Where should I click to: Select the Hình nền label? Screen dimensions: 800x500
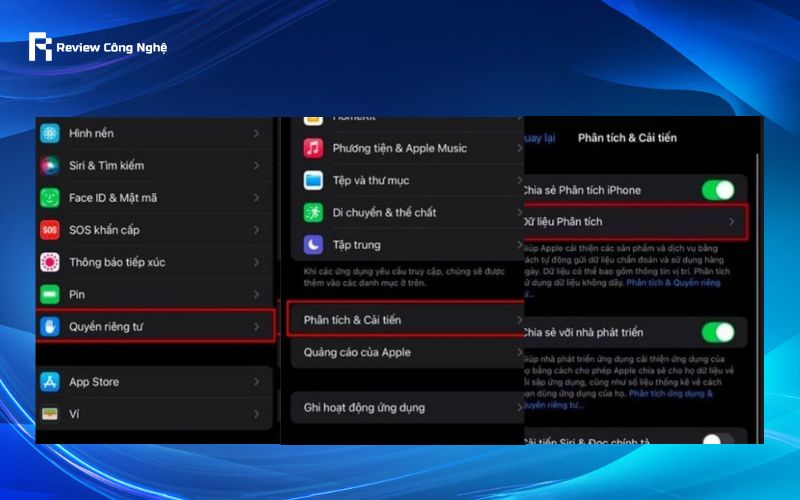click(91, 133)
